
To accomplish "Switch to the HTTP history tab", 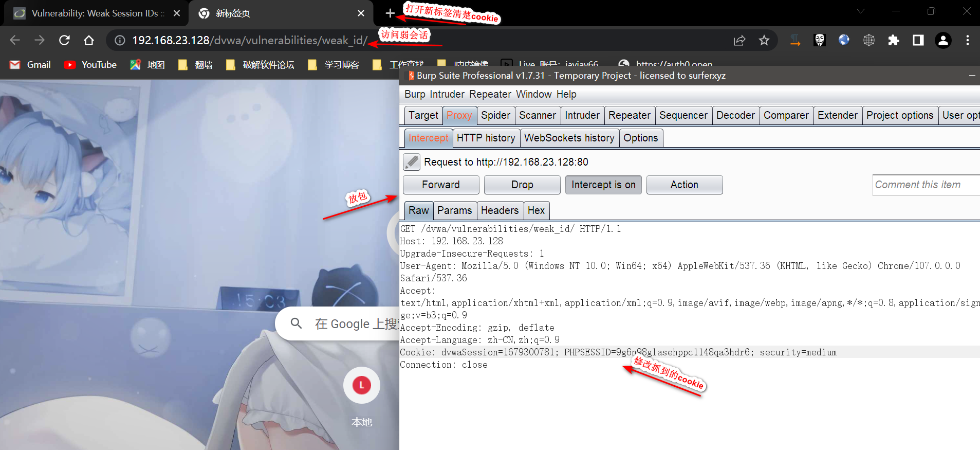I will pyautogui.click(x=486, y=138).
